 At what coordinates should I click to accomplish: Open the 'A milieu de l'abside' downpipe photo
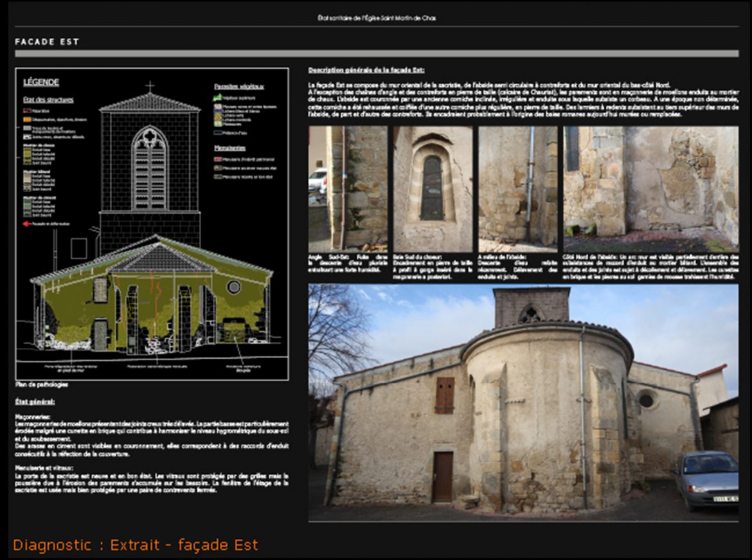coord(517,188)
